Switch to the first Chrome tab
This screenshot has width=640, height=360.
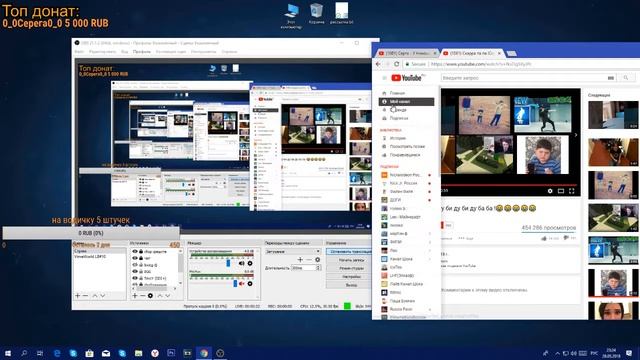click(407, 53)
